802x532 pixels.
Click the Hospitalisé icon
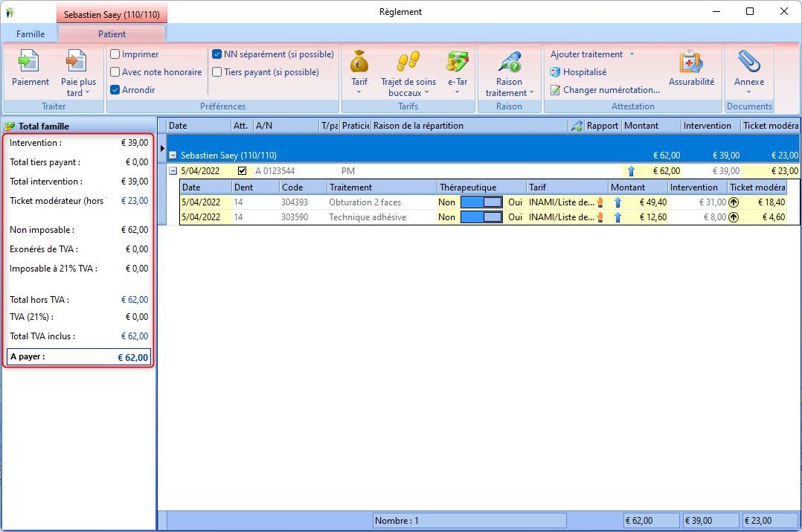pyautogui.click(x=555, y=72)
